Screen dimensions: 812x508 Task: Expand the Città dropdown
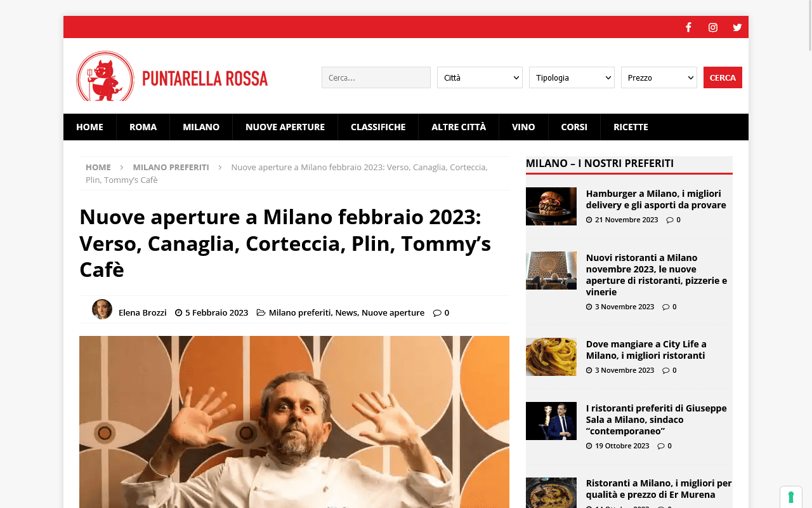tap(480, 77)
